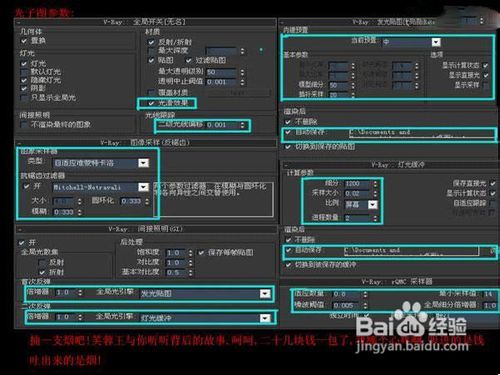The height and width of the screenshot is (375, 500).
Task: Enable the 覆盖材质 checkbox
Action: tap(151, 92)
